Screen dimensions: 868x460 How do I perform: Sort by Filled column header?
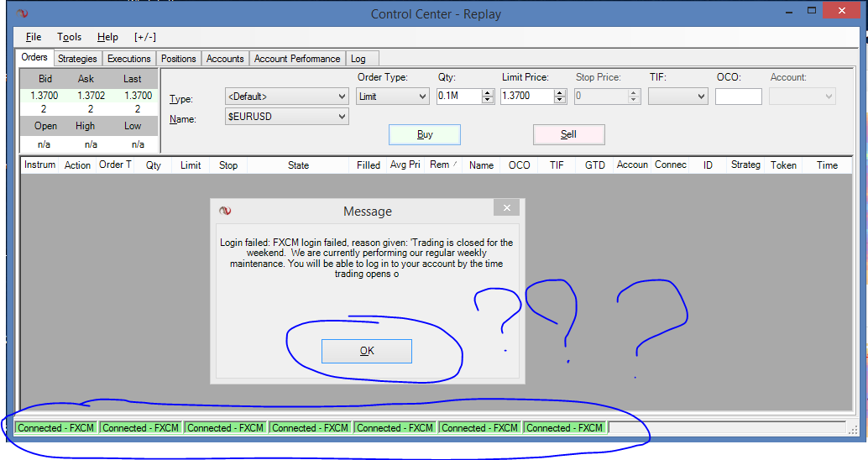click(369, 165)
